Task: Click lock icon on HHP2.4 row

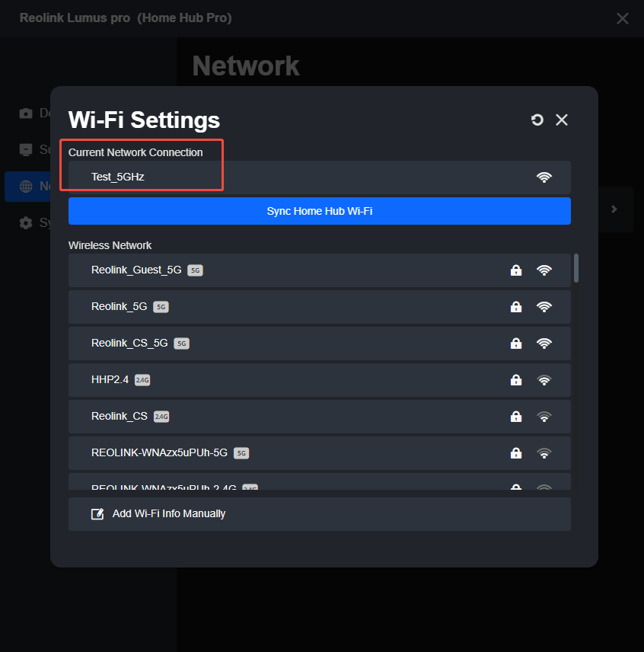Action: tap(516, 380)
